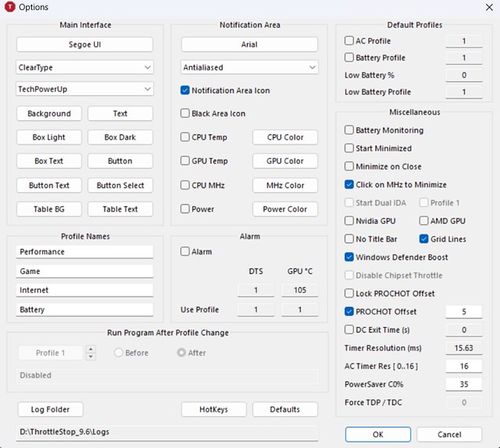Screen dimensions: 500x448
Task: Click the PROCHOT Offset value field
Action: pos(464,311)
